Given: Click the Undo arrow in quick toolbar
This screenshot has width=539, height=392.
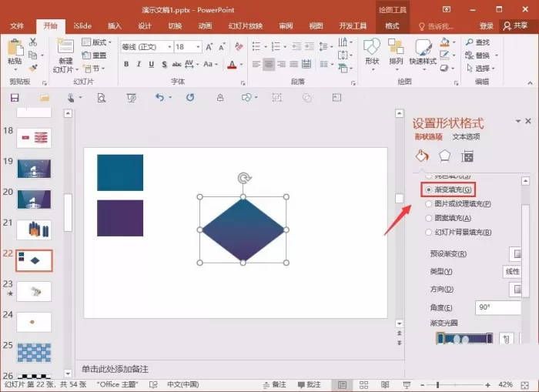Looking at the screenshot, I should point(159,98).
